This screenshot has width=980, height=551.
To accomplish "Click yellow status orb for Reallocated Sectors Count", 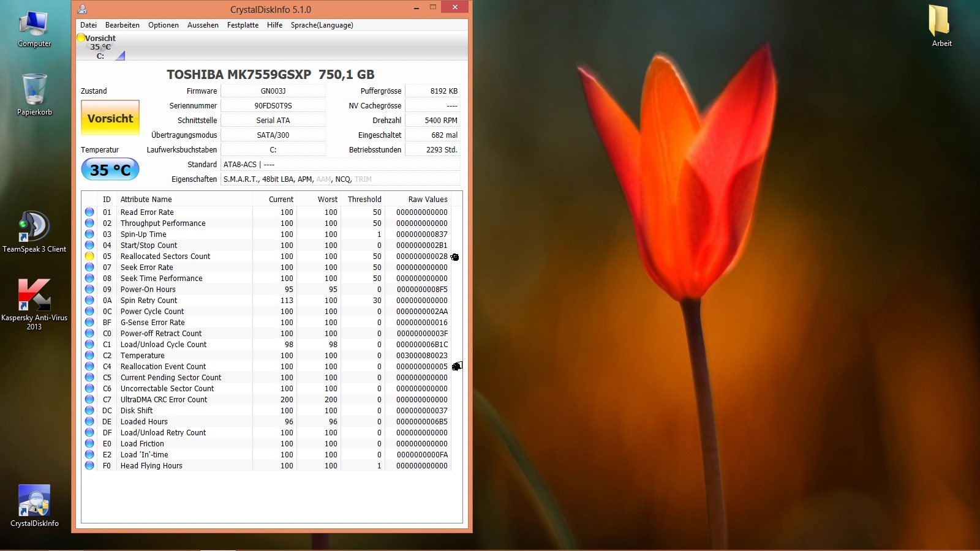I will point(89,257).
